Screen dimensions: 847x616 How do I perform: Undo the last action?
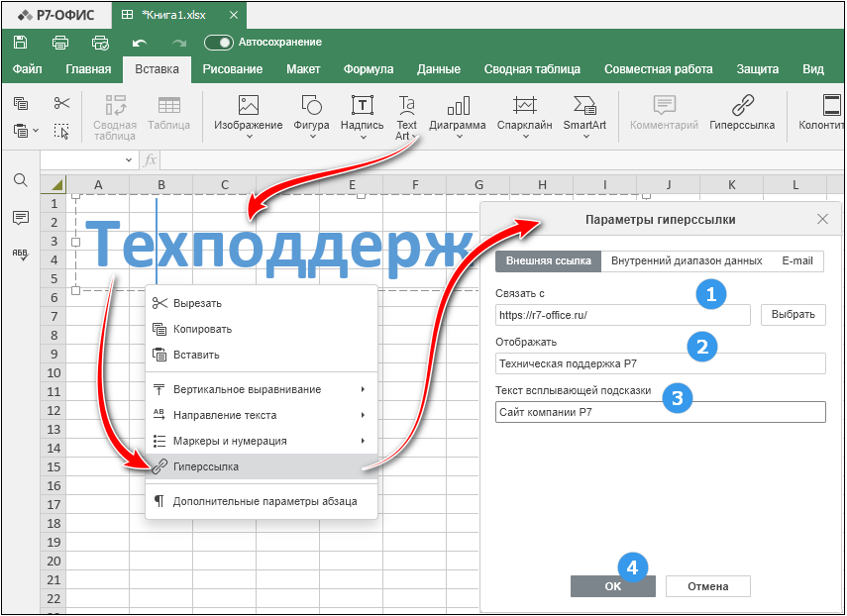tap(140, 43)
